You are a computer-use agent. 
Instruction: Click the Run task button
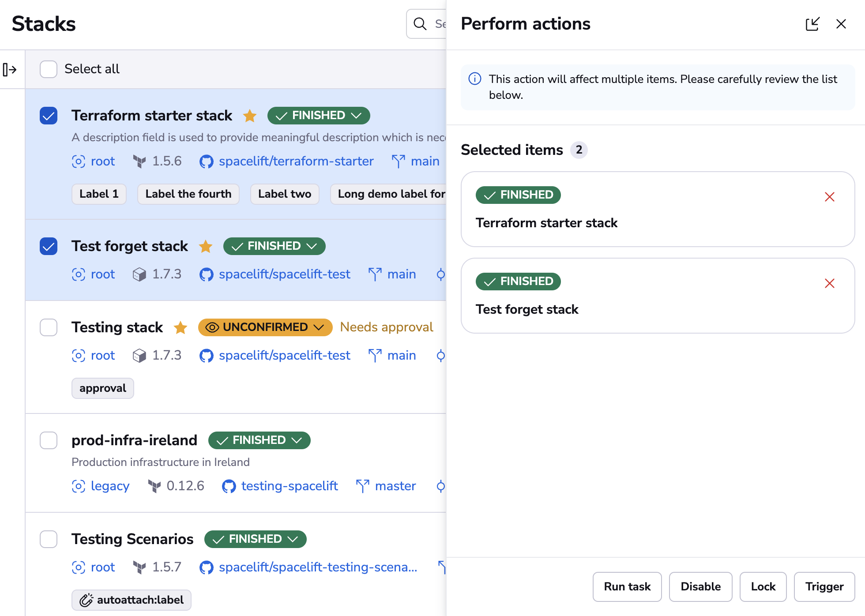click(x=627, y=587)
